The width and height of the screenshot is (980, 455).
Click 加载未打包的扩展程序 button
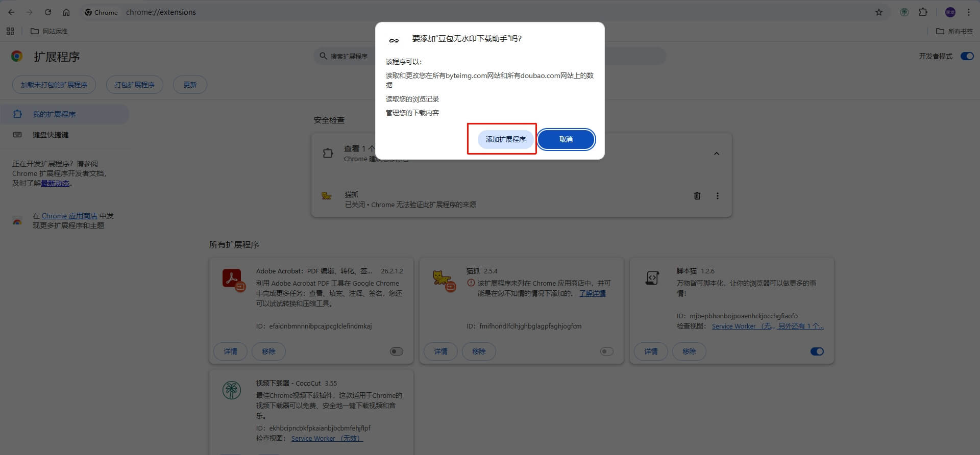[x=54, y=85]
